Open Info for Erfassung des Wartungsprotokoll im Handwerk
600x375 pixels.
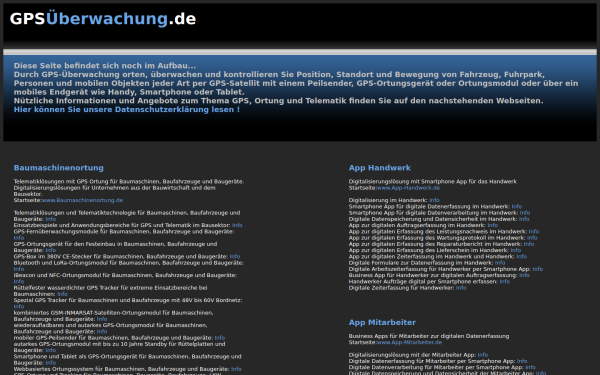tap(532, 238)
